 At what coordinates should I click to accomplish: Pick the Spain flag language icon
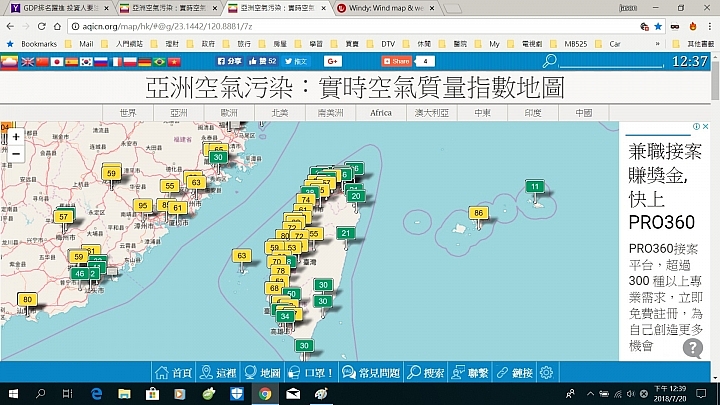point(72,62)
